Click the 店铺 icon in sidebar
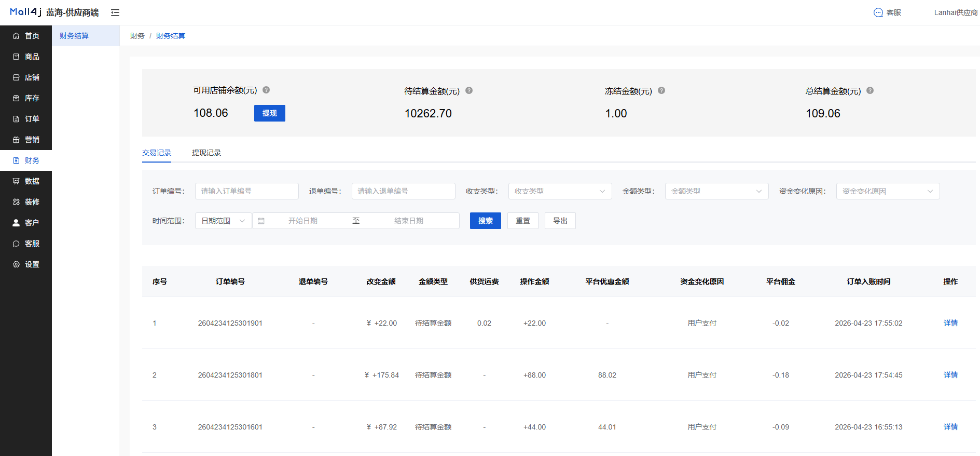The image size is (980, 456). coord(16,77)
